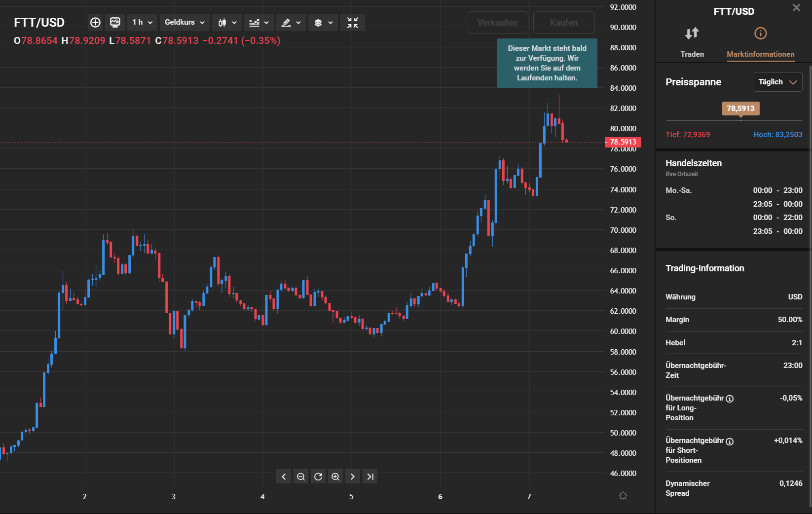Click the -0,05% long overnight fee value

[791, 398]
